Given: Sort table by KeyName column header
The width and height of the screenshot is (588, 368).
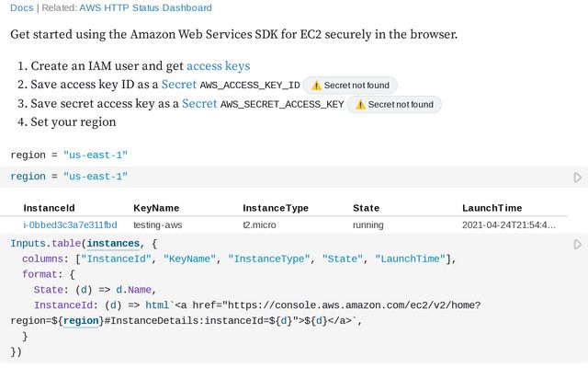Looking at the screenshot, I should (x=156, y=208).
